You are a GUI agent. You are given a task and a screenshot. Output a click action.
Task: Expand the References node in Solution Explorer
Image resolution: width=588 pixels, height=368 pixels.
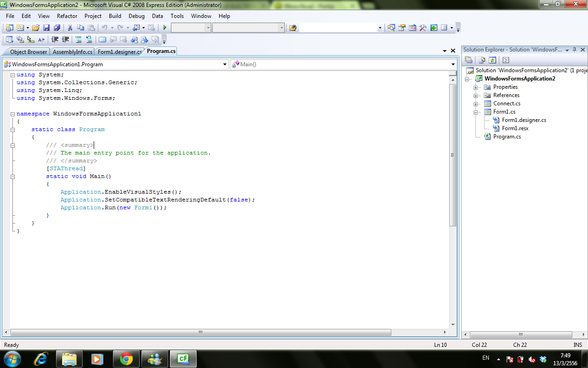tap(476, 95)
